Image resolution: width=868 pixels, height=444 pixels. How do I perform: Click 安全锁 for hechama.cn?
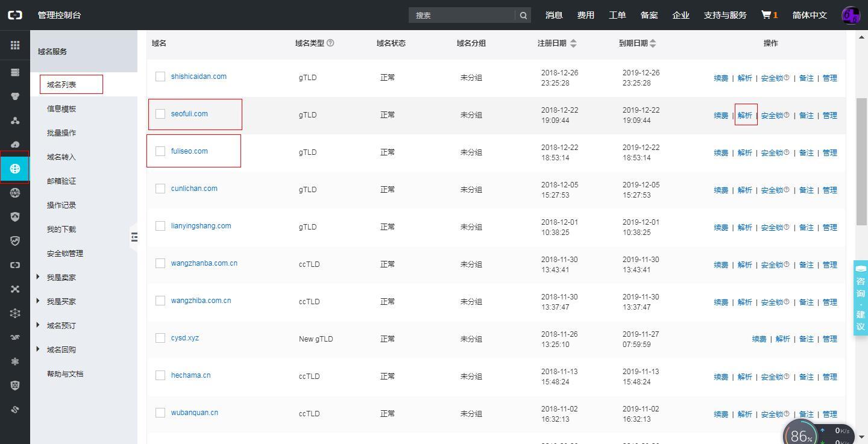772,377
